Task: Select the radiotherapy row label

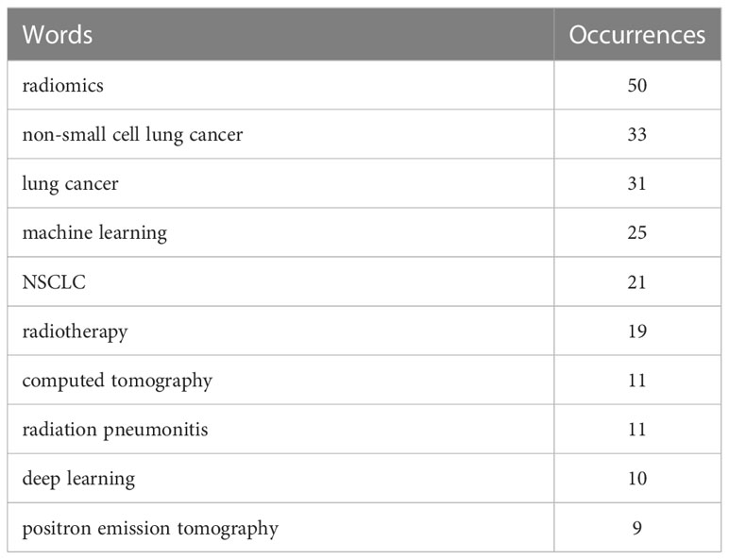Action: [75, 331]
